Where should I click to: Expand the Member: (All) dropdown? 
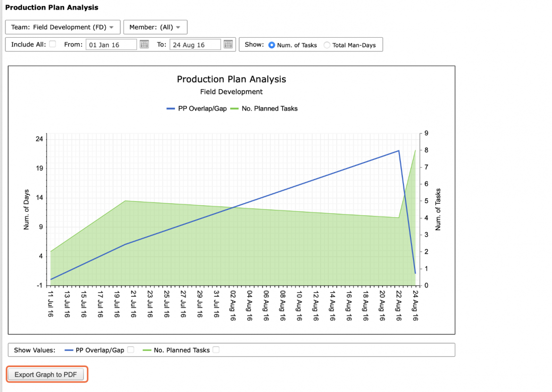point(155,27)
